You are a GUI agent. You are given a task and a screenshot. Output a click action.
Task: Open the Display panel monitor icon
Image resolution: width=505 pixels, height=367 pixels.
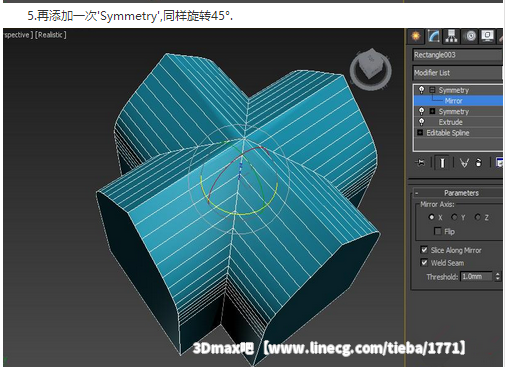488,36
